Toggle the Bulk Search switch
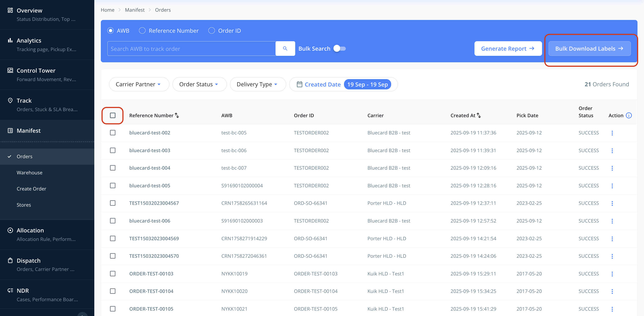 click(x=340, y=48)
